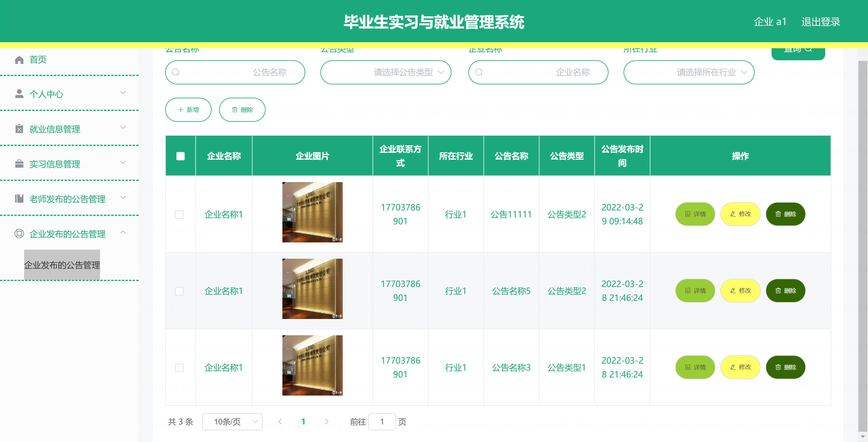The width and height of the screenshot is (868, 442).
Task: Toggle the select-all checkbox in table header
Action: (x=180, y=156)
